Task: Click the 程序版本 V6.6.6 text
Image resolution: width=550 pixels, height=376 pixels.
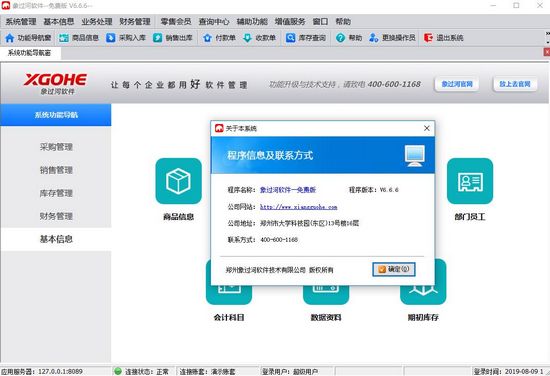Action: pyautogui.click(x=374, y=190)
